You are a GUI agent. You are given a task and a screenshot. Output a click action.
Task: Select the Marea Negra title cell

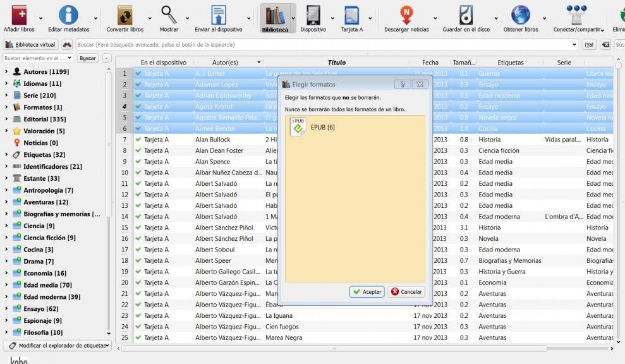pos(284,337)
